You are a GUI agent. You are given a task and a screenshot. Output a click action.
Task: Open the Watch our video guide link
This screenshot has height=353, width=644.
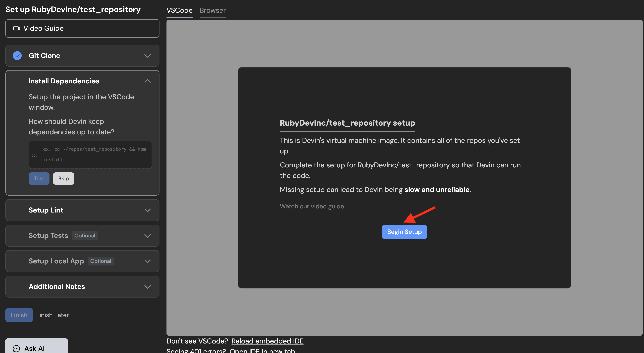(312, 206)
